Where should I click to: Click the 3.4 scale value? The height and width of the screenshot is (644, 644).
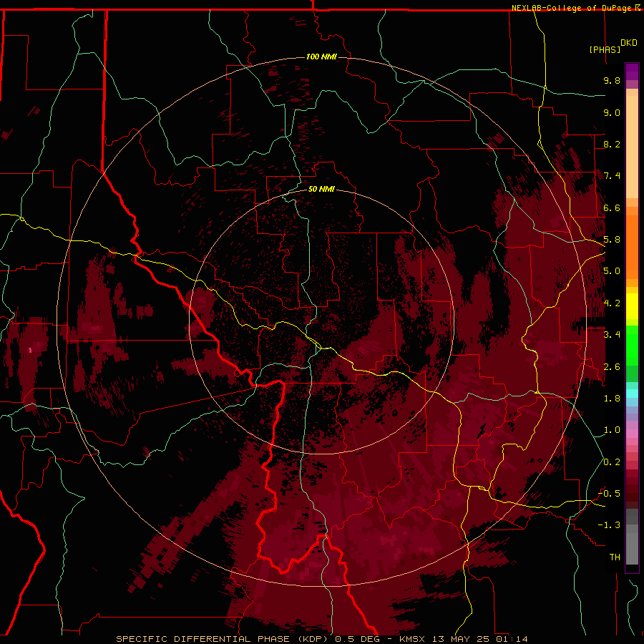click(612, 335)
